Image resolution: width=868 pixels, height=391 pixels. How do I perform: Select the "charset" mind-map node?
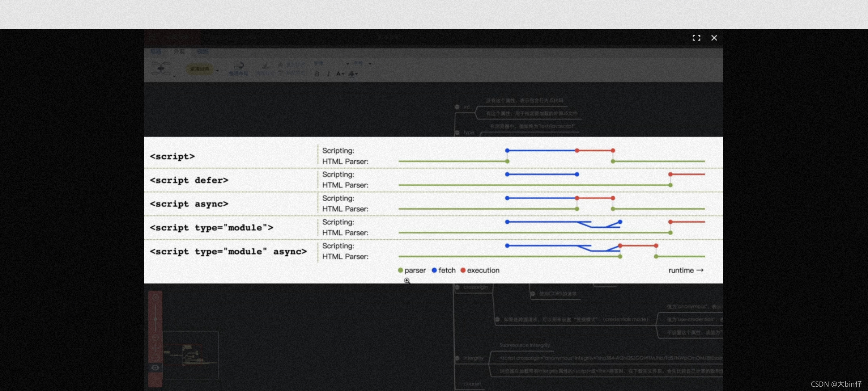coord(472,384)
